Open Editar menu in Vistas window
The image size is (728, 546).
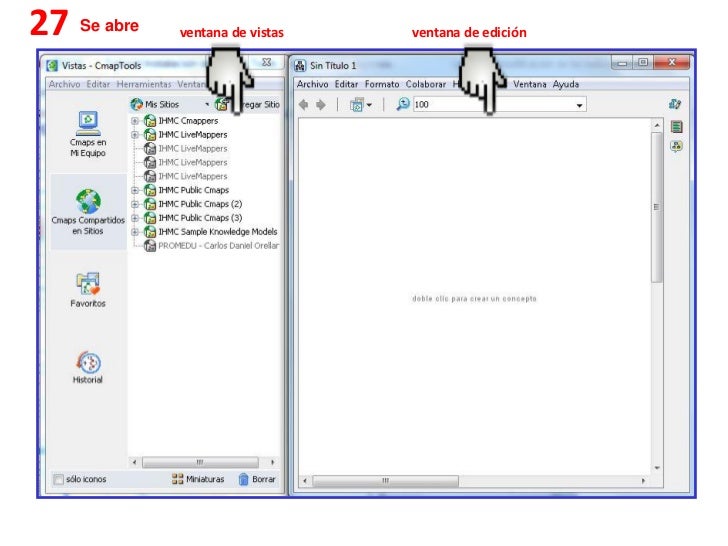pos(98,84)
